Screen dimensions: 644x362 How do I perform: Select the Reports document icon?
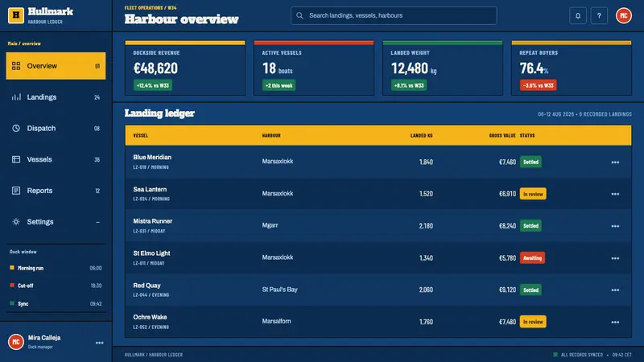[x=16, y=191]
